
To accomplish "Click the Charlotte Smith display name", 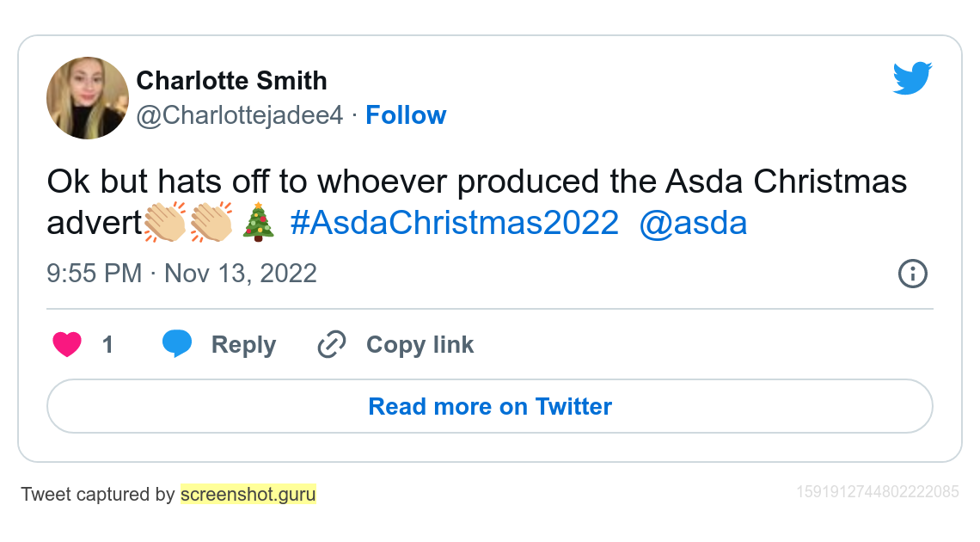I will [232, 81].
